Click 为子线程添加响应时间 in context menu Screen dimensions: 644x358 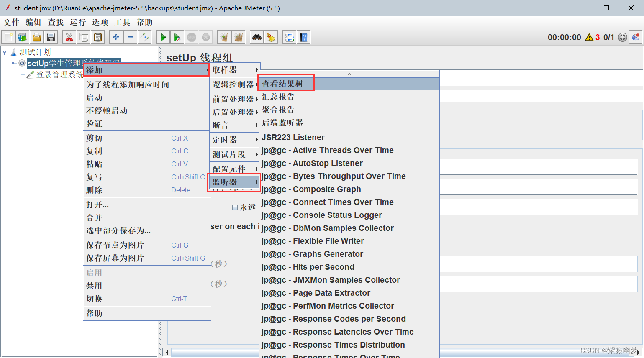(x=147, y=84)
